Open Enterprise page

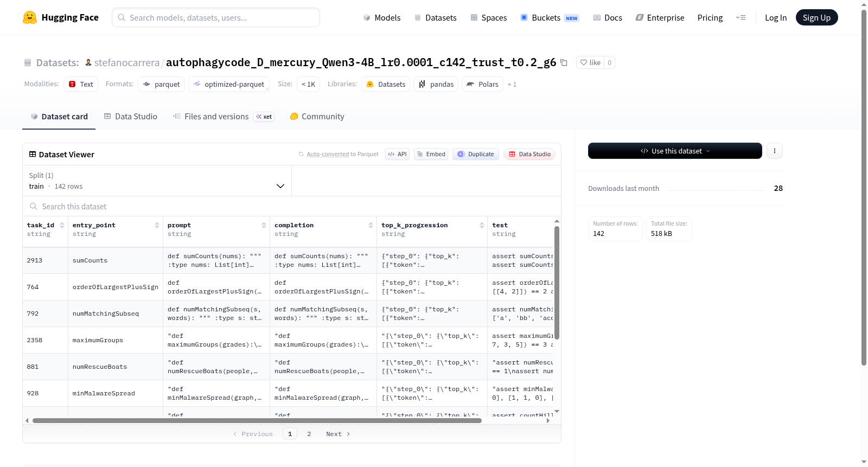pyautogui.click(x=660, y=17)
